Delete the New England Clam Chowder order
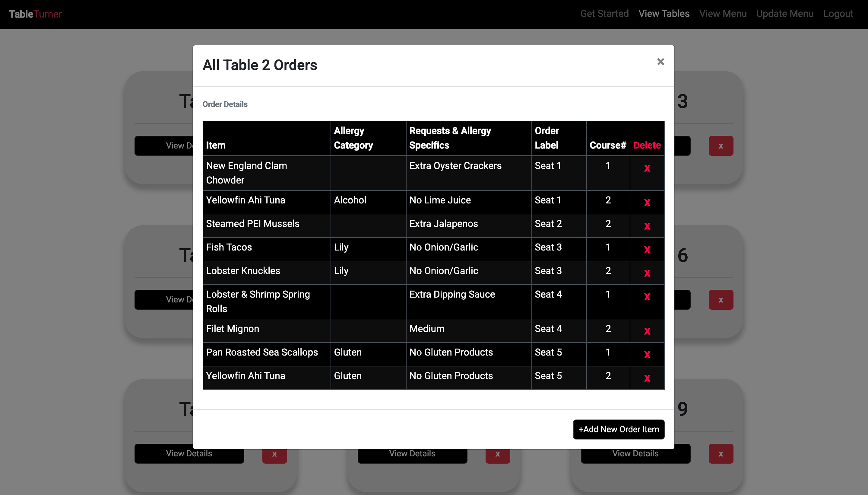Screen dimensions: 868x495 pos(647,168)
